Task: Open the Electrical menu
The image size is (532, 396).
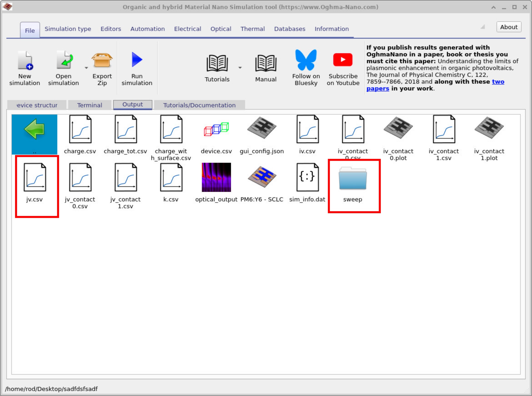Action: [188, 29]
